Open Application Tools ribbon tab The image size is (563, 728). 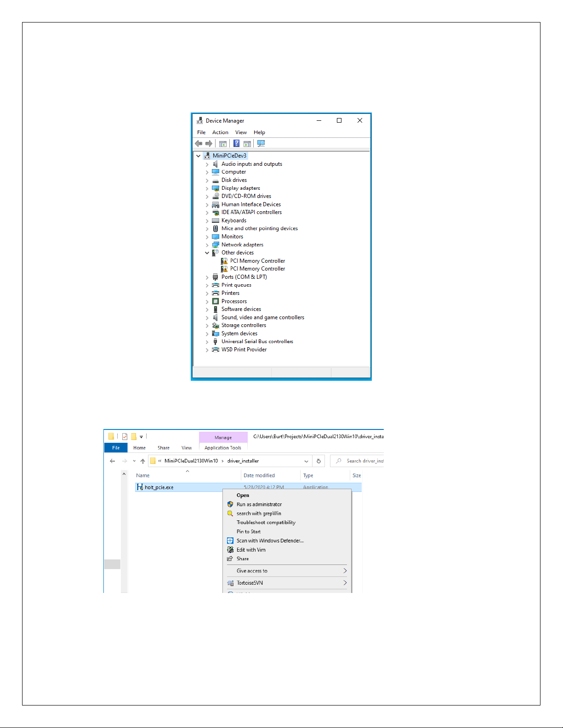(223, 448)
